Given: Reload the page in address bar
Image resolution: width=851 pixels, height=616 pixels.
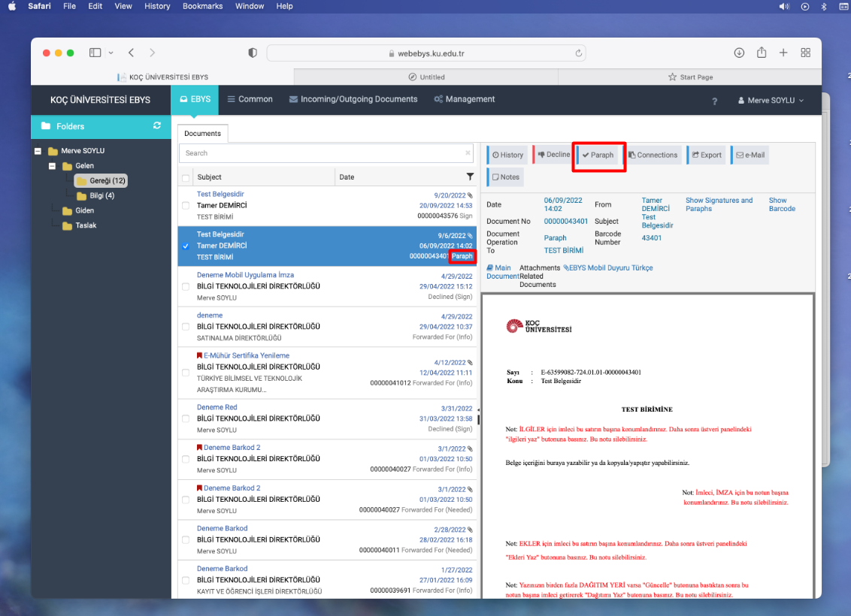Looking at the screenshot, I should coord(578,53).
